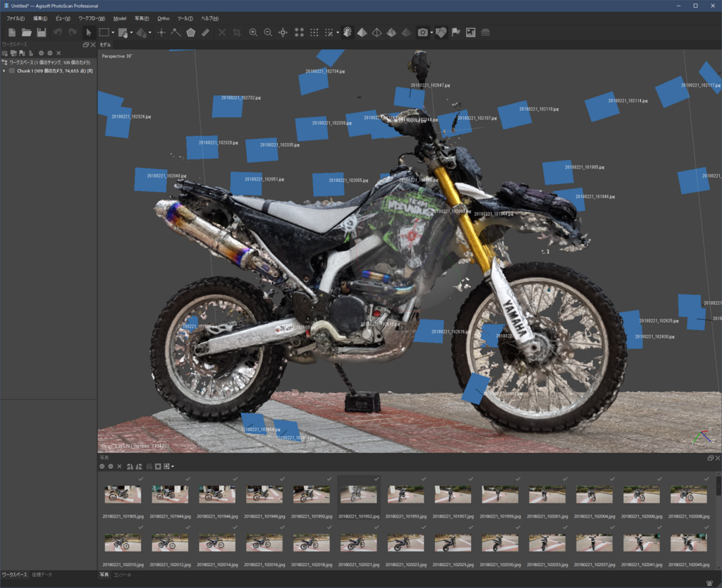
Task: Click the Delete Selection X icon
Action: [222, 32]
